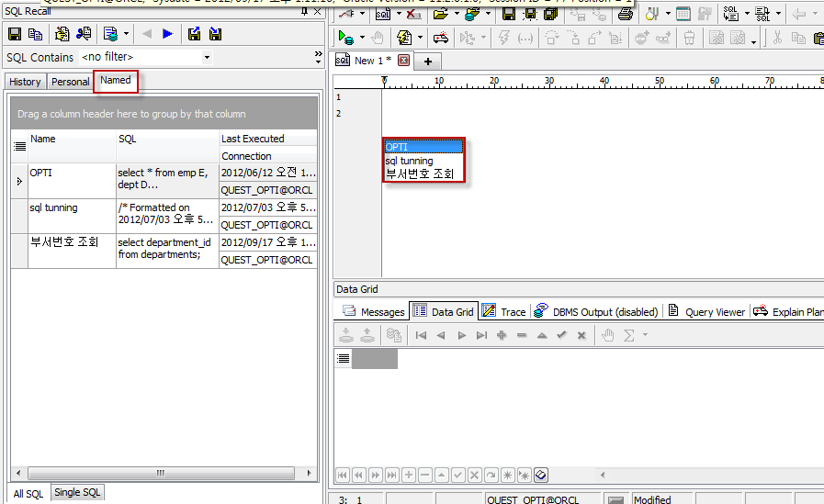Click the grid column chooser icon above Name
This screenshot has width=824, height=504.
[19, 146]
